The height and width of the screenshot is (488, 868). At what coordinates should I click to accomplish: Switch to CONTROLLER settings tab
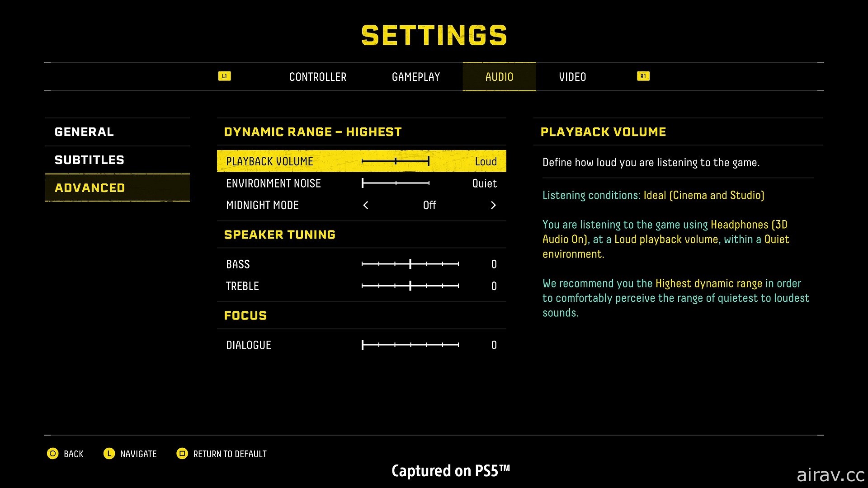318,76
